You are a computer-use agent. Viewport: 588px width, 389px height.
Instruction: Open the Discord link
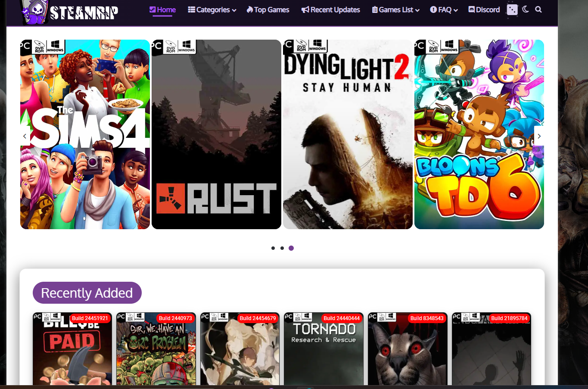pos(484,9)
